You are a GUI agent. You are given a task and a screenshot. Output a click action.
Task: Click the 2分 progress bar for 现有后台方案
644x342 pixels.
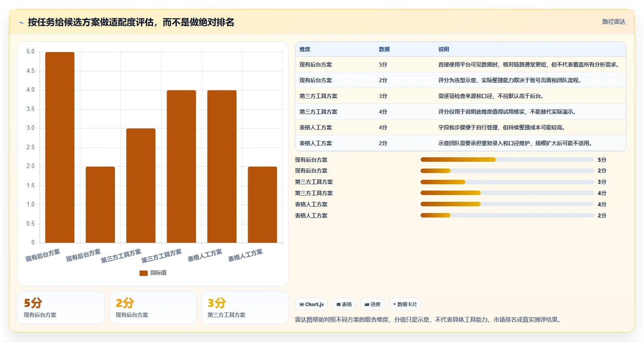[507, 171]
